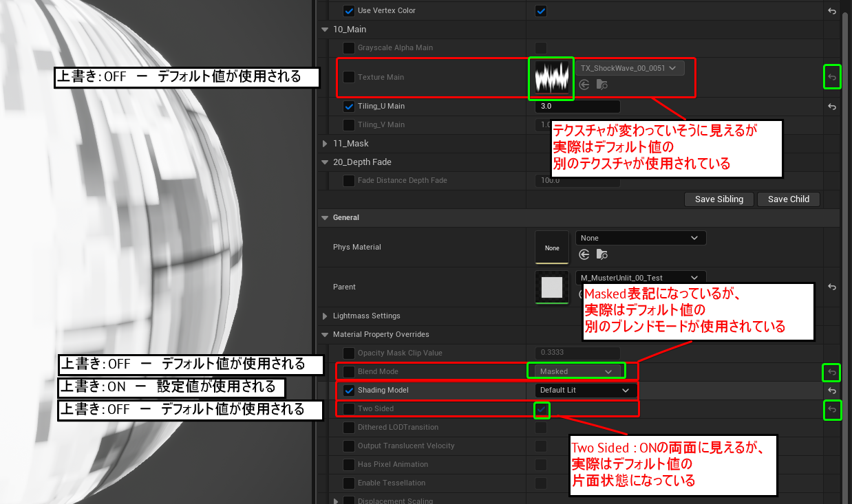852x504 pixels.
Task: Use selected asset for Phys Material
Action: pos(584,254)
